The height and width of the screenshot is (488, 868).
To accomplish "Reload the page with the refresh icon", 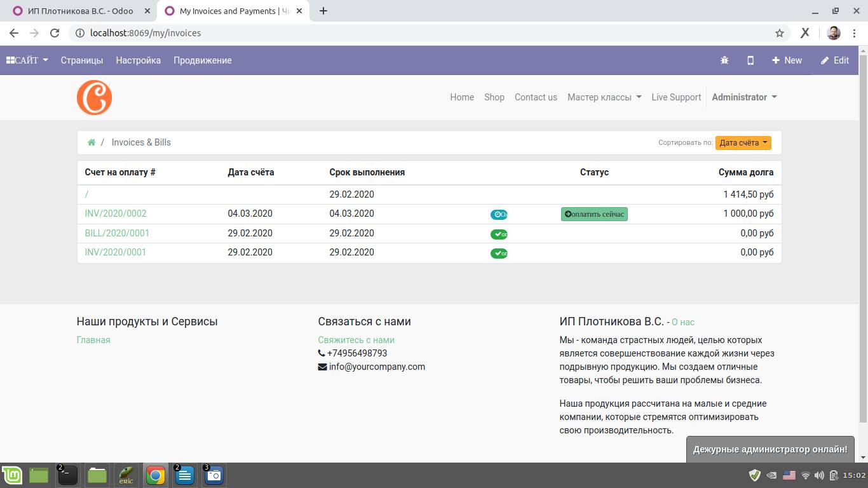I will (x=55, y=33).
